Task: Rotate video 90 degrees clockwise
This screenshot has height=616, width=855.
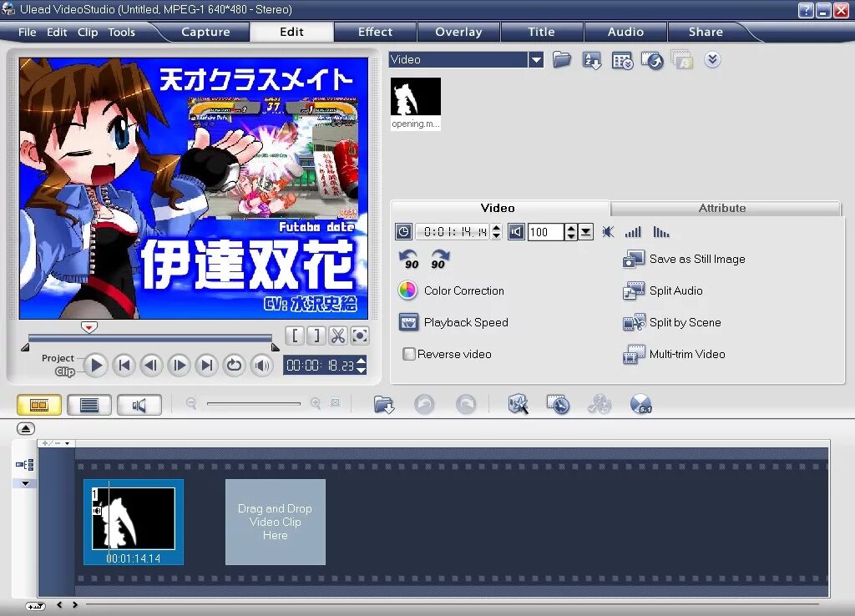Action: (x=439, y=260)
